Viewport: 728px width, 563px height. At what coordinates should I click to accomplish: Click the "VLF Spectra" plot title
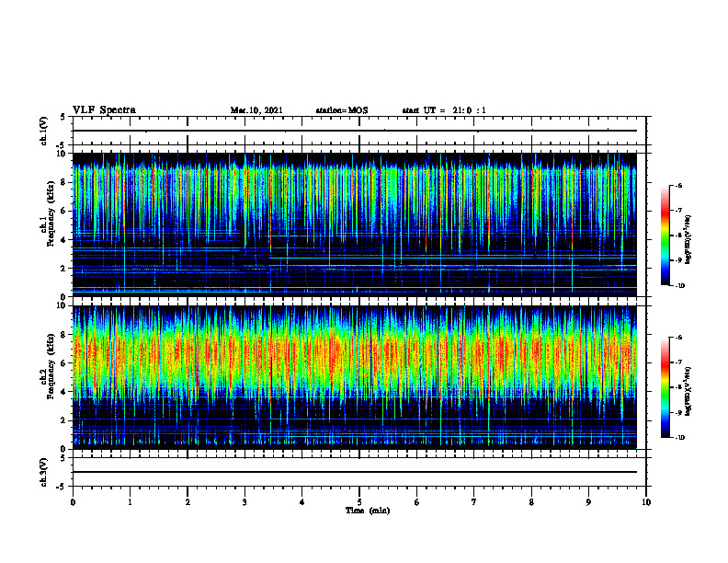[x=104, y=110]
